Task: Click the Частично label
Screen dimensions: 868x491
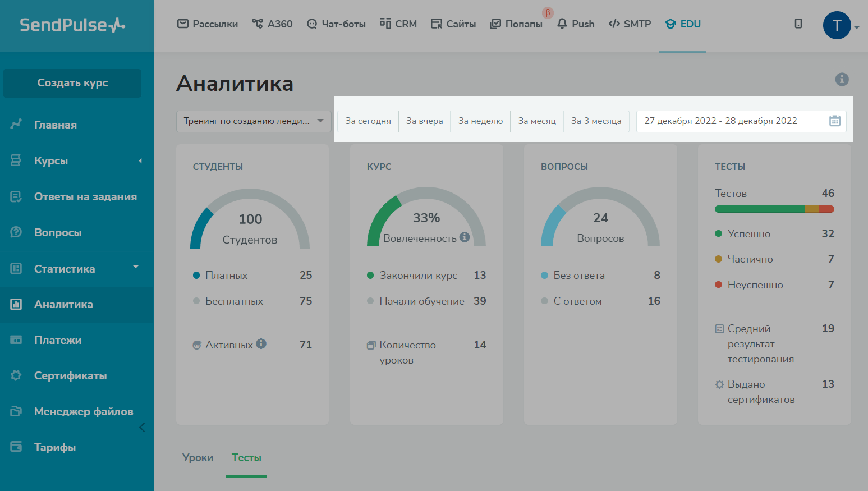Action: (750, 259)
